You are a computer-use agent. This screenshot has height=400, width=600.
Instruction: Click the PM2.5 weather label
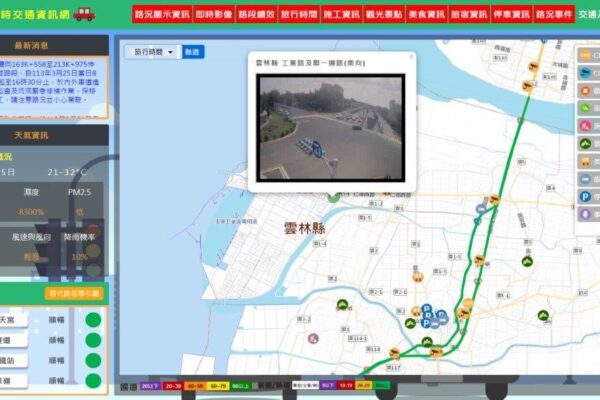(79, 192)
